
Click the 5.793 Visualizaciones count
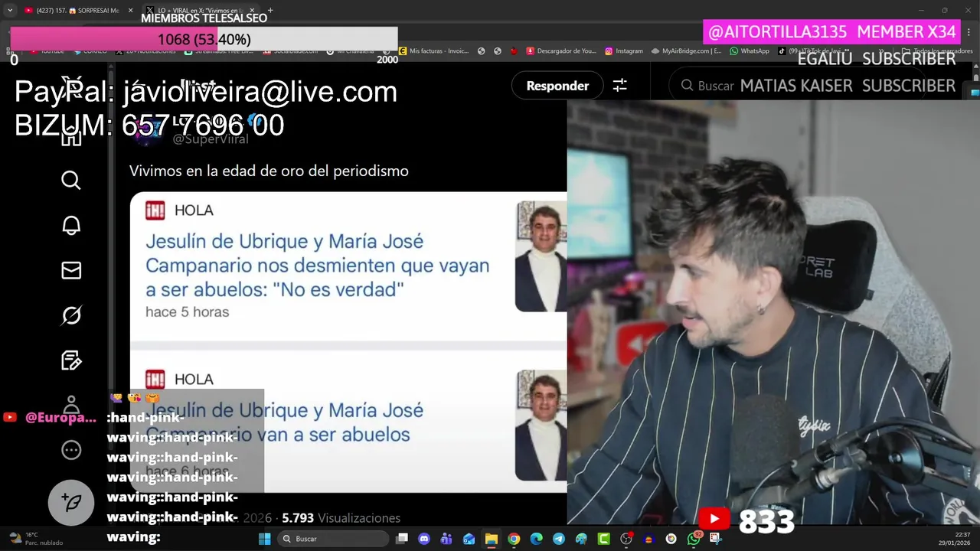(341, 518)
